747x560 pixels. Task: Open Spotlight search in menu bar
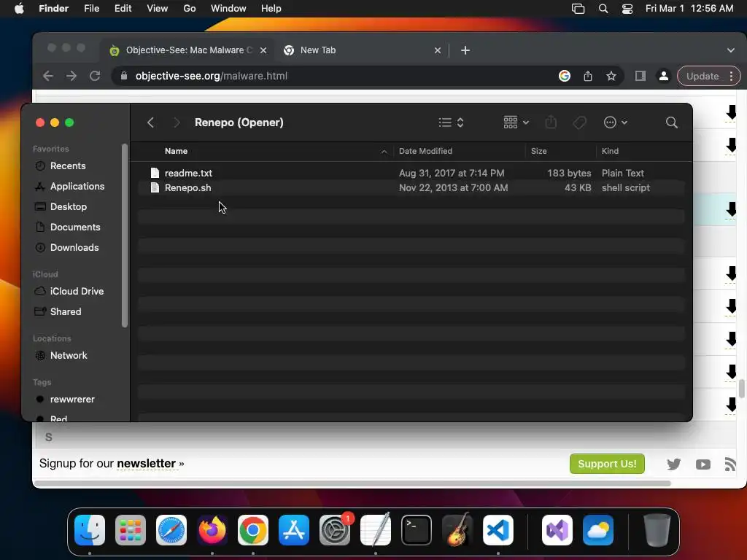[x=603, y=9]
